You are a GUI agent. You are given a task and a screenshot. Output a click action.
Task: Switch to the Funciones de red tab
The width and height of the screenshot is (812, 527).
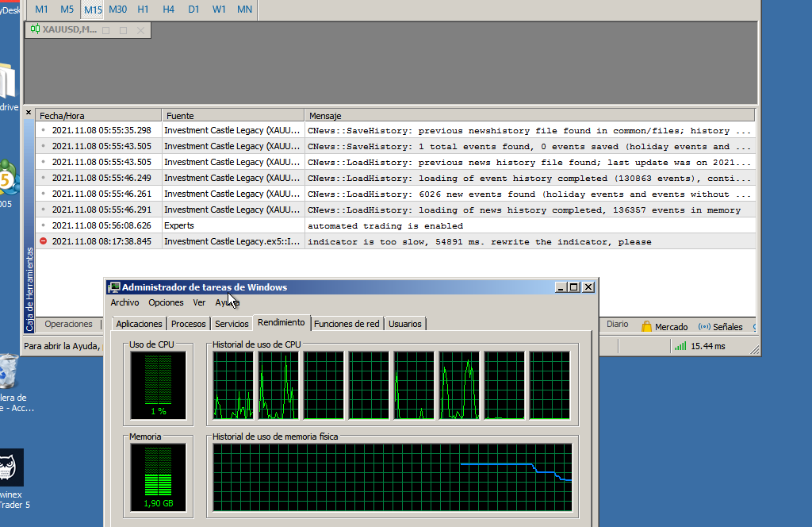click(x=347, y=324)
